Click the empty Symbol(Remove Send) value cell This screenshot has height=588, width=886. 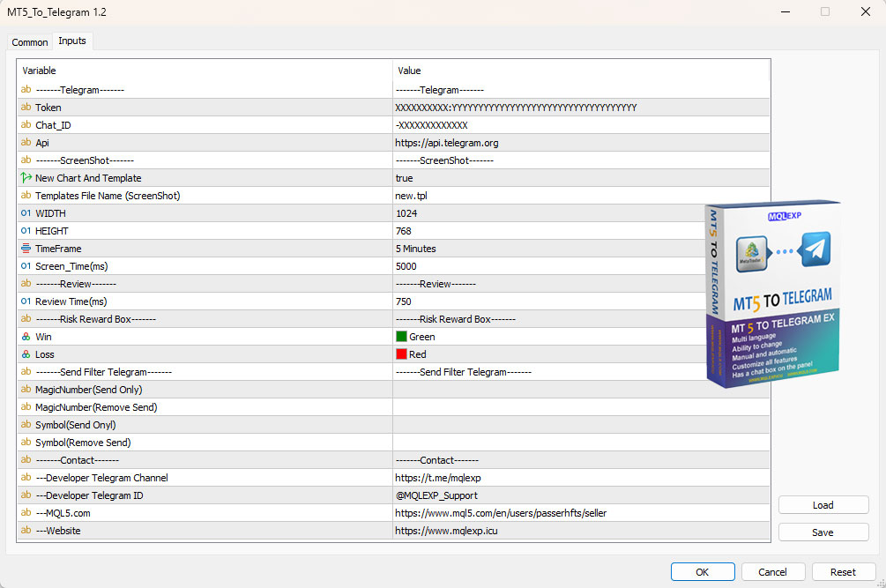581,443
